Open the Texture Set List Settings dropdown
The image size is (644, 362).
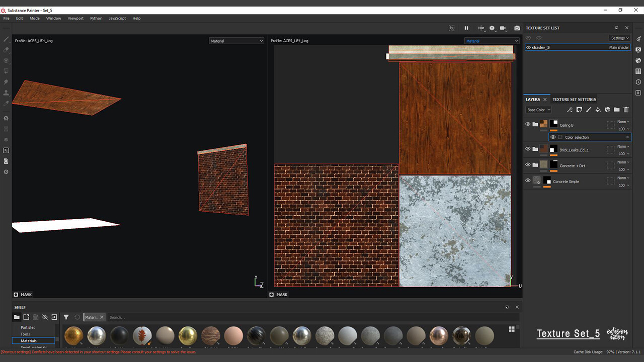click(x=620, y=38)
